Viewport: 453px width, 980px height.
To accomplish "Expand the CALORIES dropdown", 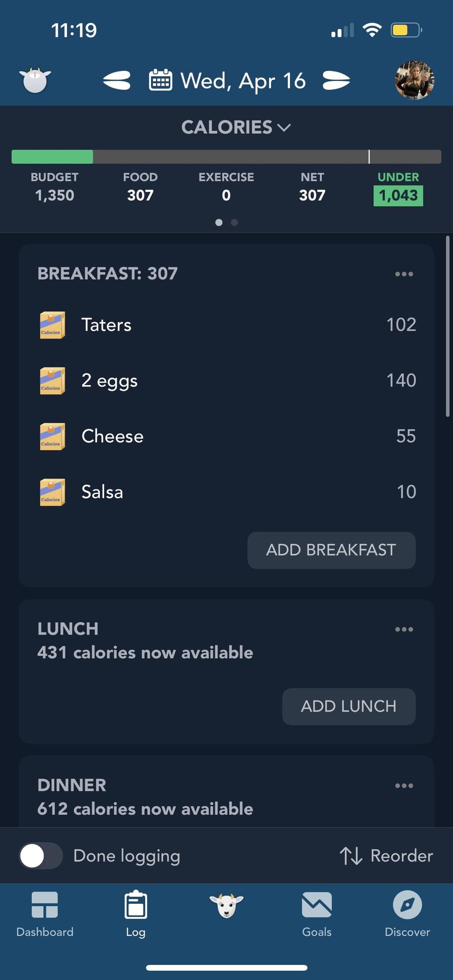I will tap(236, 127).
